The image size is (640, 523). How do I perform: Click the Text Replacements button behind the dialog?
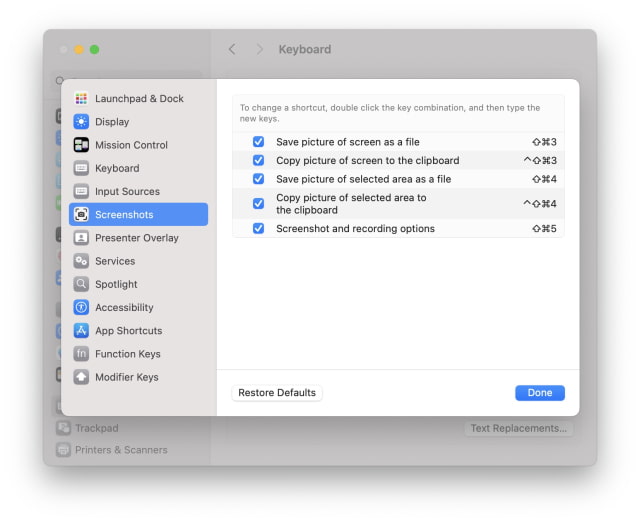pos(519,428)
